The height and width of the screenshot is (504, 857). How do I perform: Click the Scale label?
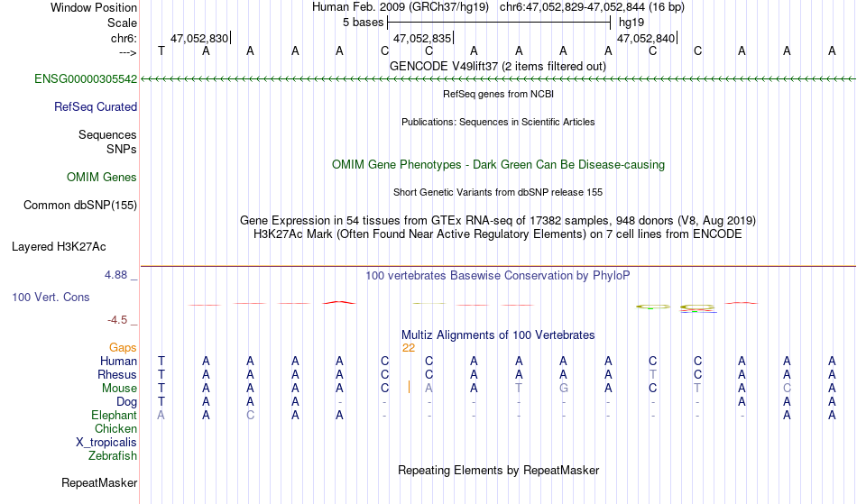pos(122,23)
